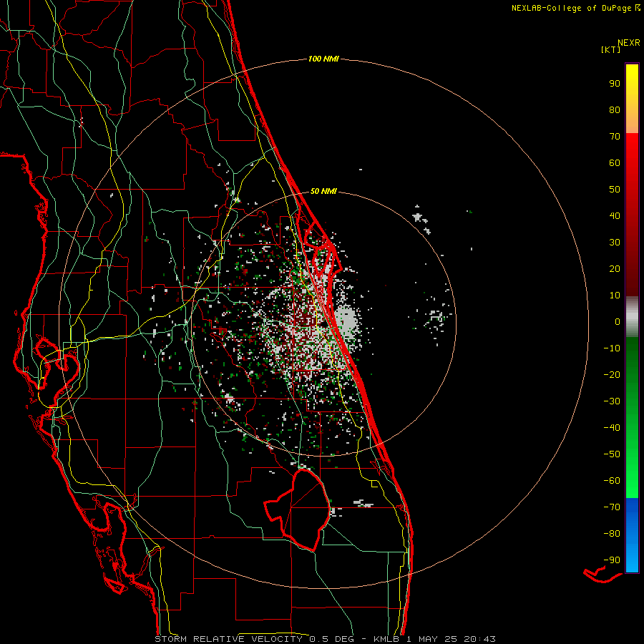The width and height of the screenshot is (644, 644).
Task: Click the 10 value on velocity scale
Action: click(615, 296)
